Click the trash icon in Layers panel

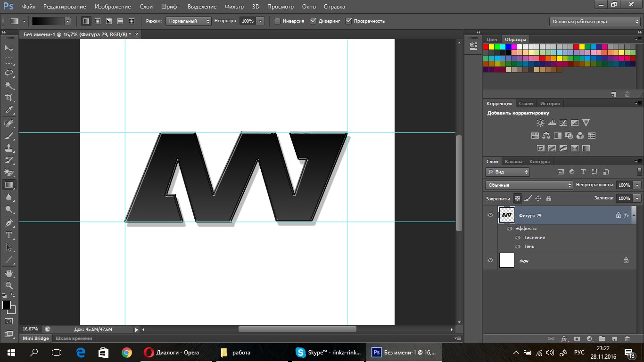pos(627,338)
